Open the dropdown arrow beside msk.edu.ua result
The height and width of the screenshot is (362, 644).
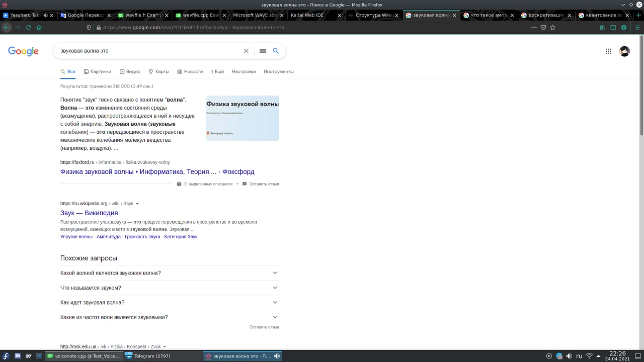pyautogui.click(x=165, y=347)
